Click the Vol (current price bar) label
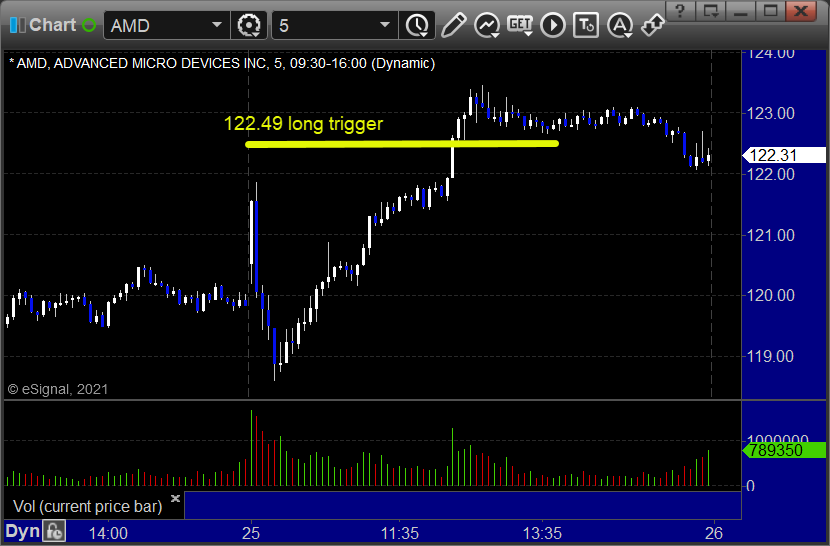 coord(87,506)
